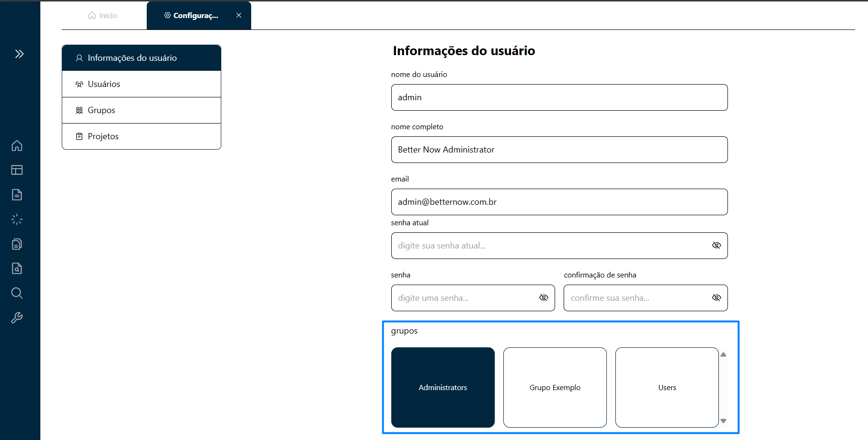Toggle visibility of confirmação de senha

click(x=717, y=298)
